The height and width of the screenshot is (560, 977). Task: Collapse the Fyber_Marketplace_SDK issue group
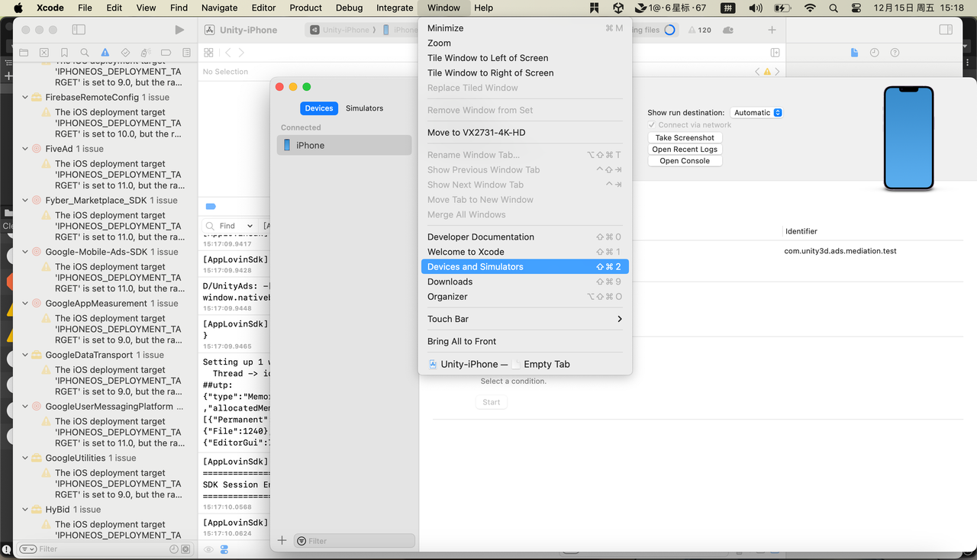coord(25,201)
